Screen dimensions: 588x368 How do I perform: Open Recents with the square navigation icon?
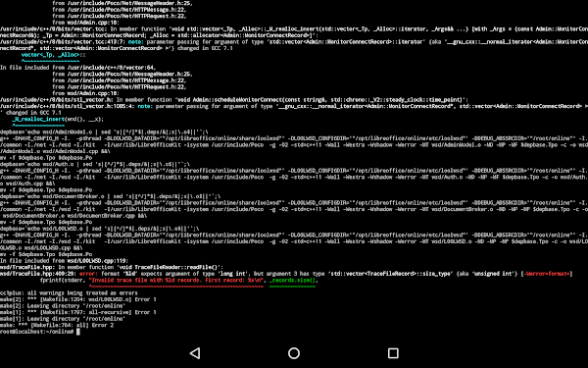pos(393,353)
